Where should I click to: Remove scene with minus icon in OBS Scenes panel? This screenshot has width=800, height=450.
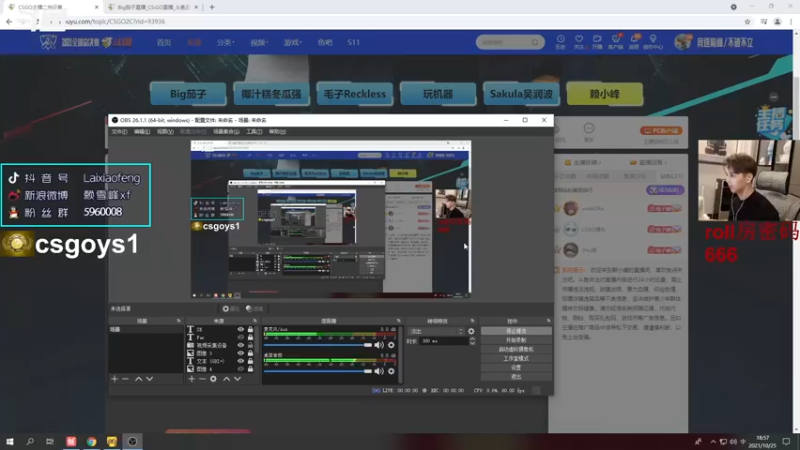[x=126, y=379]
